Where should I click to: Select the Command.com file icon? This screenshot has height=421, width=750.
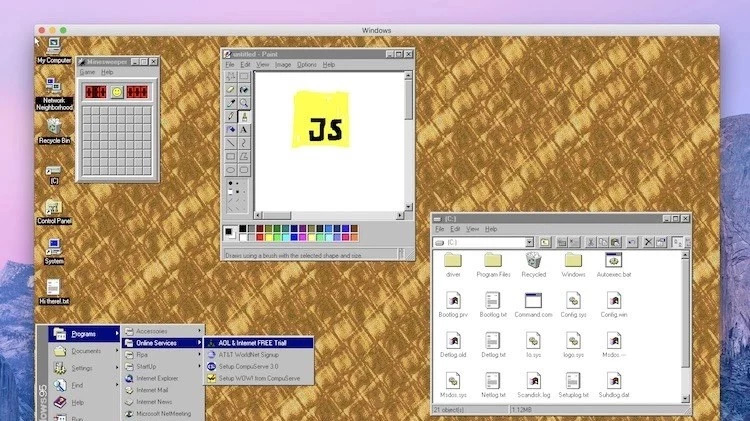[533, 305]
